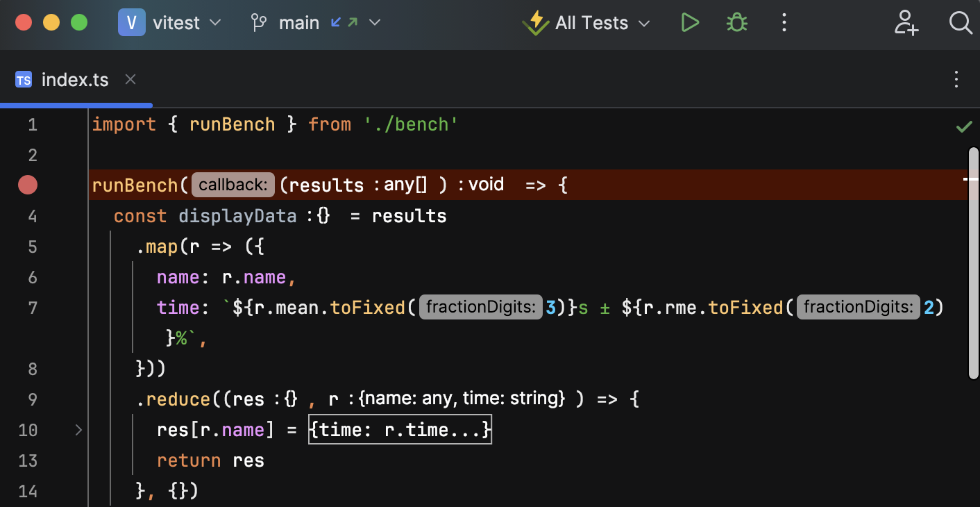Expand the folded code at line 10

click(78, 431)
